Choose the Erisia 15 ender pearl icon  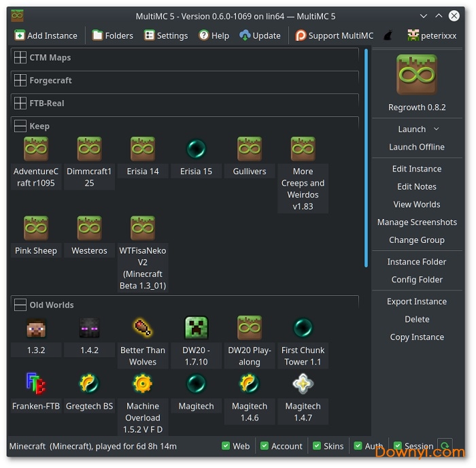point(196,149)
